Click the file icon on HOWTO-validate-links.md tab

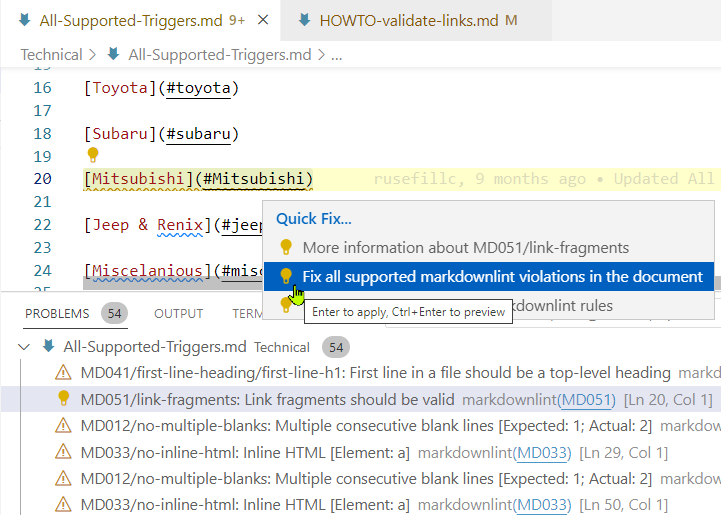[302, 19]
